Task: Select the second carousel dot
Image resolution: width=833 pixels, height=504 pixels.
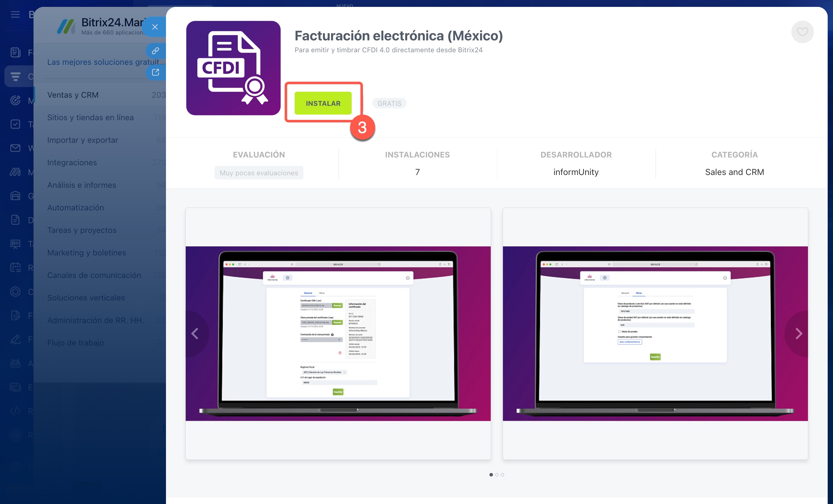Action: pos(497,475)
